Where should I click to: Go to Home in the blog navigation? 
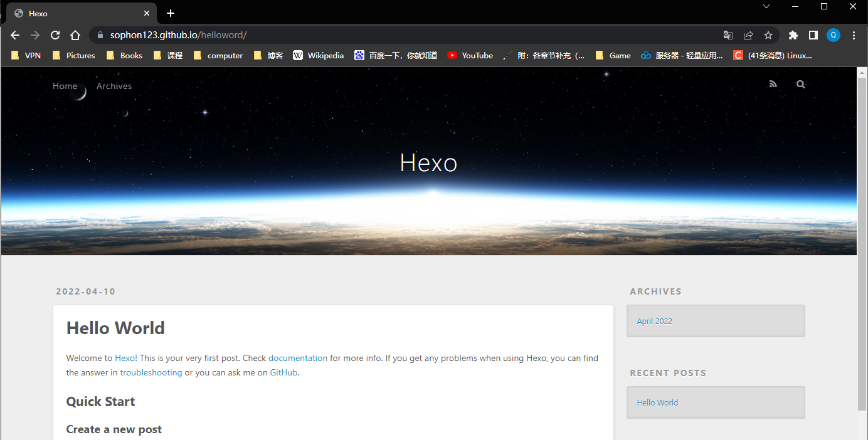(65, 86)
